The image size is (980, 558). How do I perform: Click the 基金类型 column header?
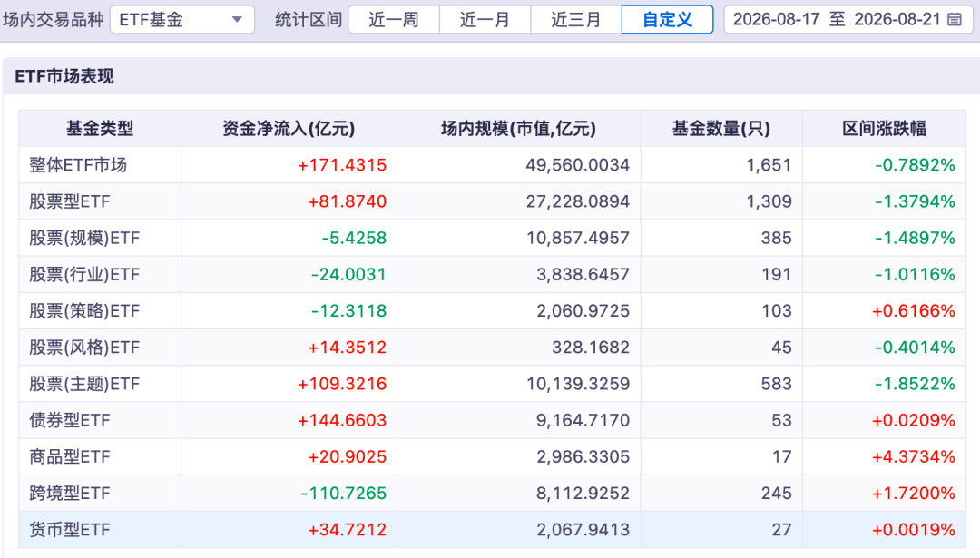[x=100, y=129]
